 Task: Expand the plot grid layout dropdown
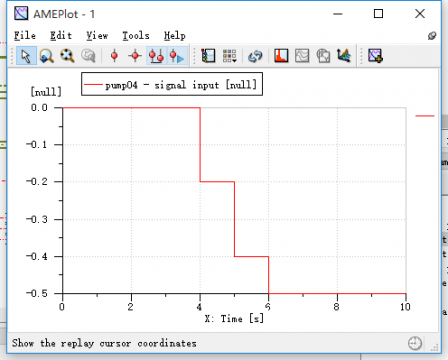pos(229,56)
